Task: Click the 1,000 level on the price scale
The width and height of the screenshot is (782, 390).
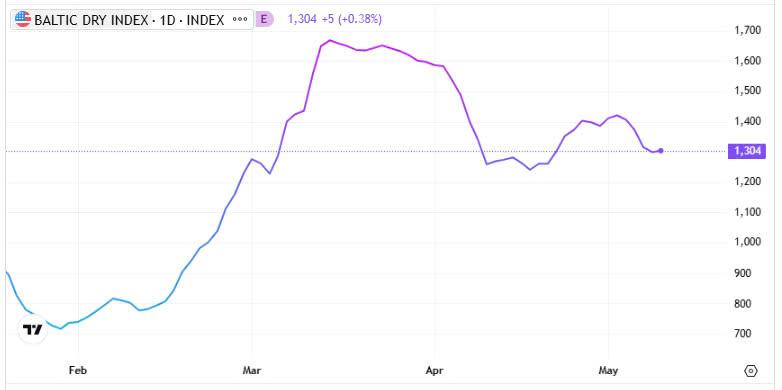Action: [747, 242]
